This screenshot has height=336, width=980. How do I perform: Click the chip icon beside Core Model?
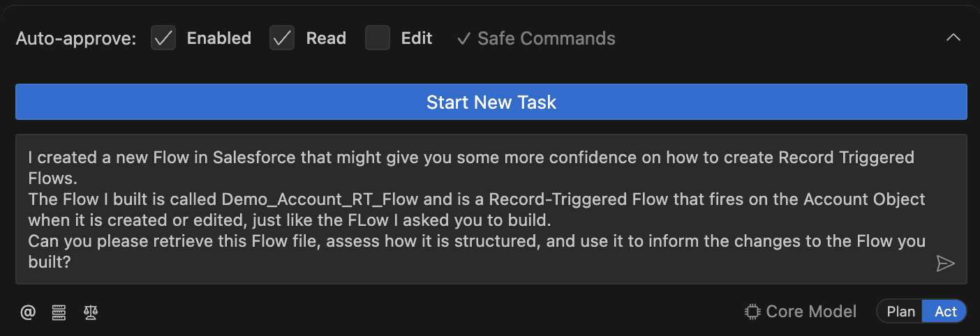[752, 312]
